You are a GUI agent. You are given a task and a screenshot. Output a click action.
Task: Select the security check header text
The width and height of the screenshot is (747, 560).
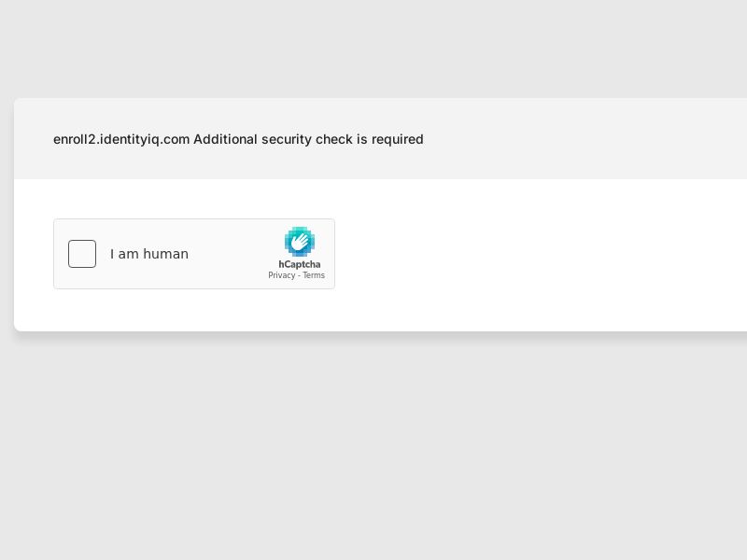(238, 139)
